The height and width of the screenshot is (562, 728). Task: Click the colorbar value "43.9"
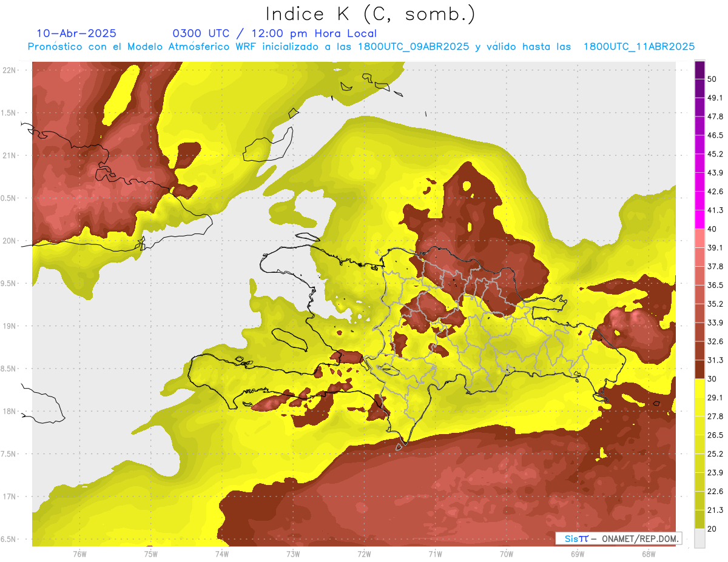715,173
